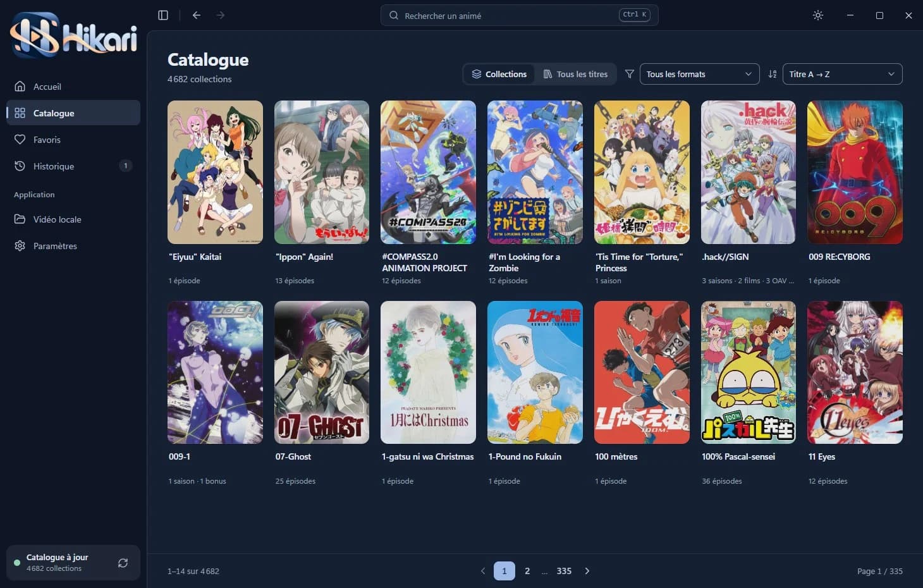
Task: Open the 1-Pound no Fukuin poster
Action: click(535, 372)
